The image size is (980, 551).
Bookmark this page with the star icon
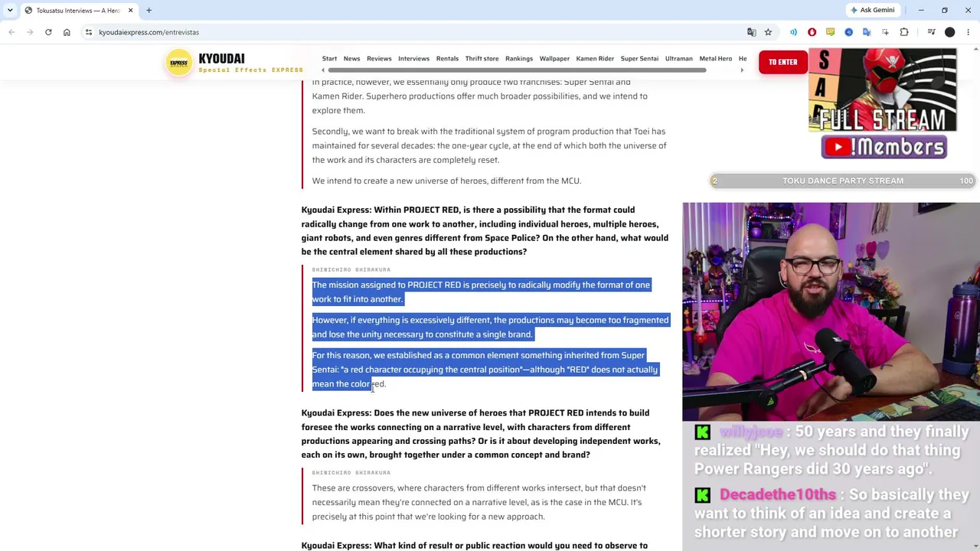pyautogui.click(x=768, y=32)
